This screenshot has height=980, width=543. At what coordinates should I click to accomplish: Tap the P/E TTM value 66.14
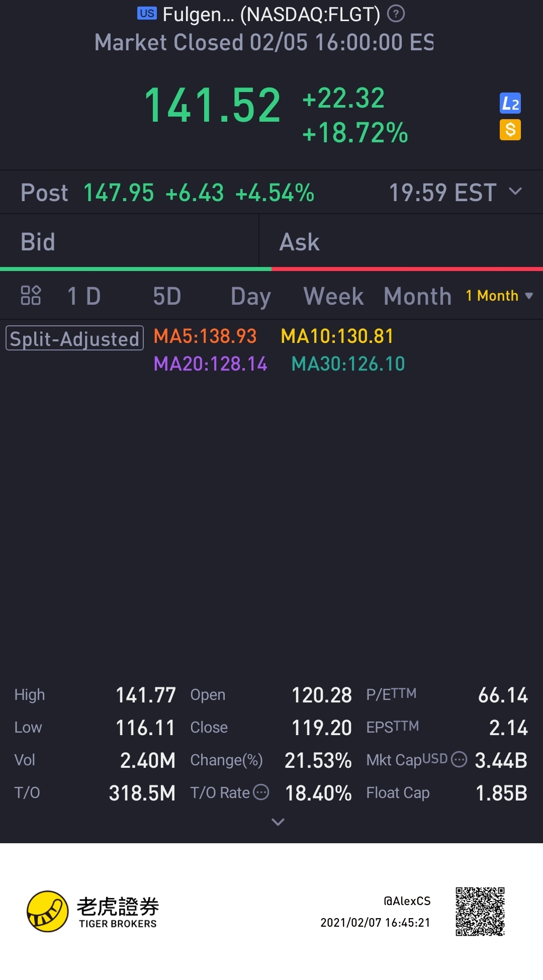[x=503, y=695]
